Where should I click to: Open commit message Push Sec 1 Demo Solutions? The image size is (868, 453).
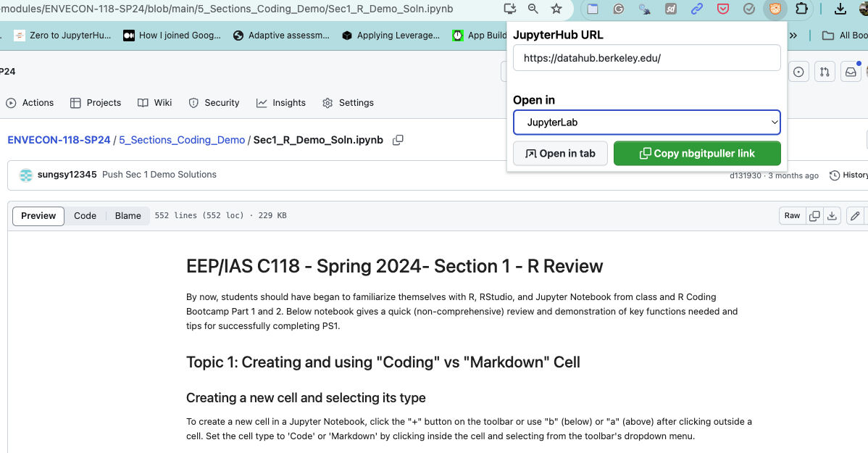pyautogui.click(x=159, y=175)
